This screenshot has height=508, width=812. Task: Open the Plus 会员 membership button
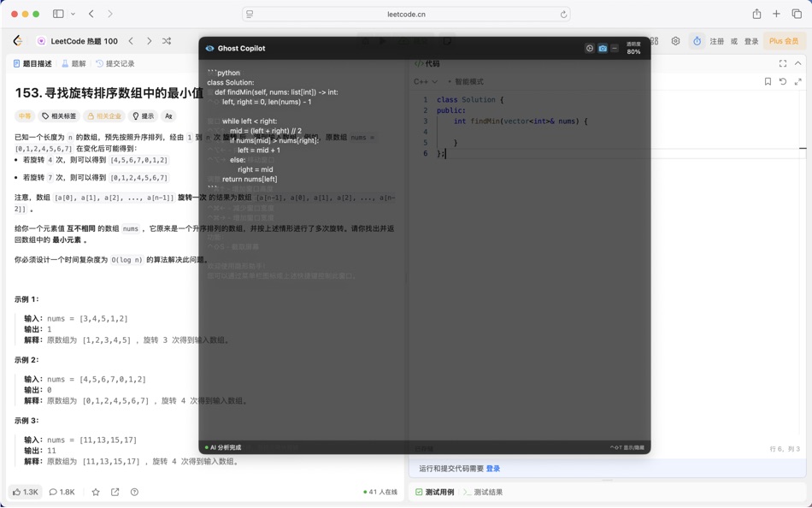pyautogui.click(x=784, y=41)
